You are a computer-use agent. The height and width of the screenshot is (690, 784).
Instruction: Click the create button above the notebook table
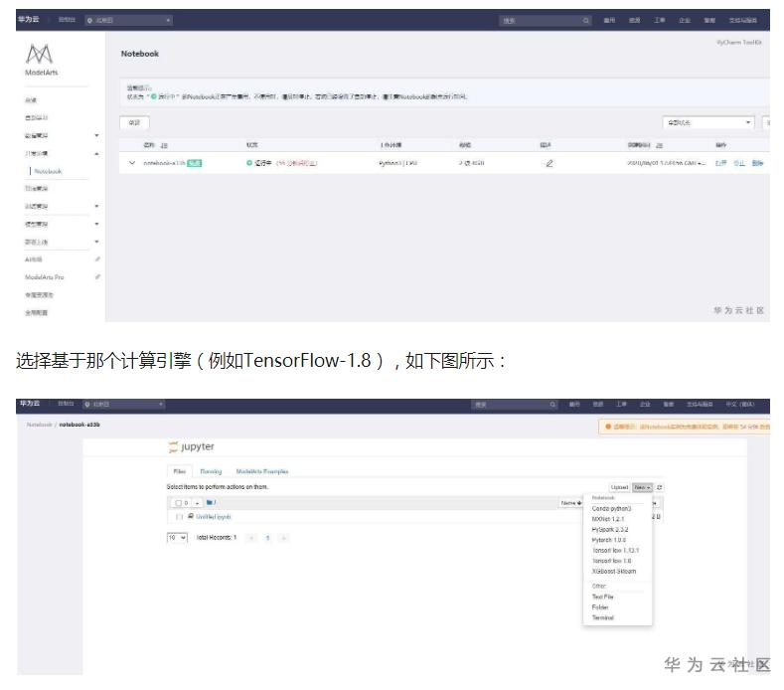point(134,122)
